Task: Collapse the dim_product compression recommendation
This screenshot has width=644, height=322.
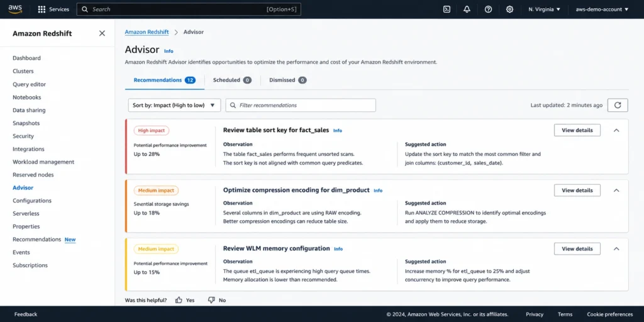Action: (x=616, y=190)
